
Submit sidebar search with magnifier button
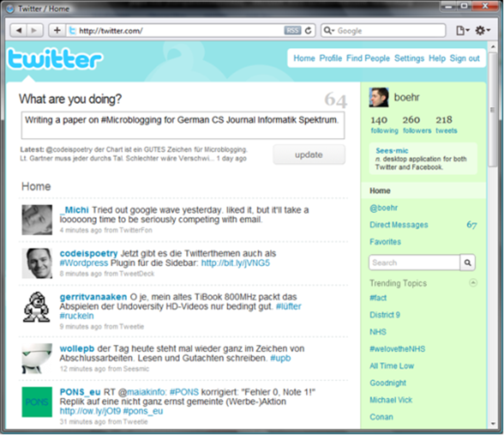click(467, 263)
